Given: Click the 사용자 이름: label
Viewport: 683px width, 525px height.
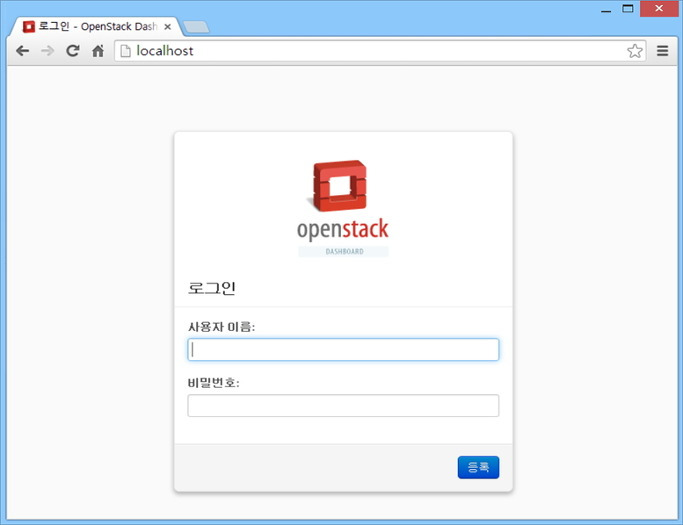Looking at the screenshot, I should coord(221,327).
